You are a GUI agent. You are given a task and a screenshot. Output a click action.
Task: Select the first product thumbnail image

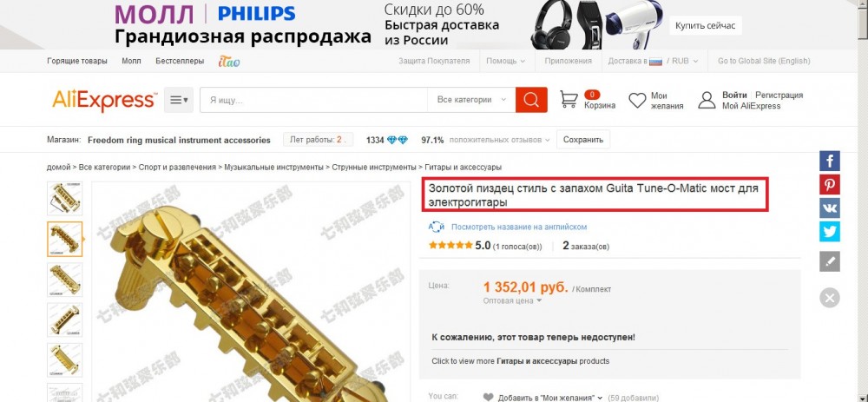coord(65,198)
